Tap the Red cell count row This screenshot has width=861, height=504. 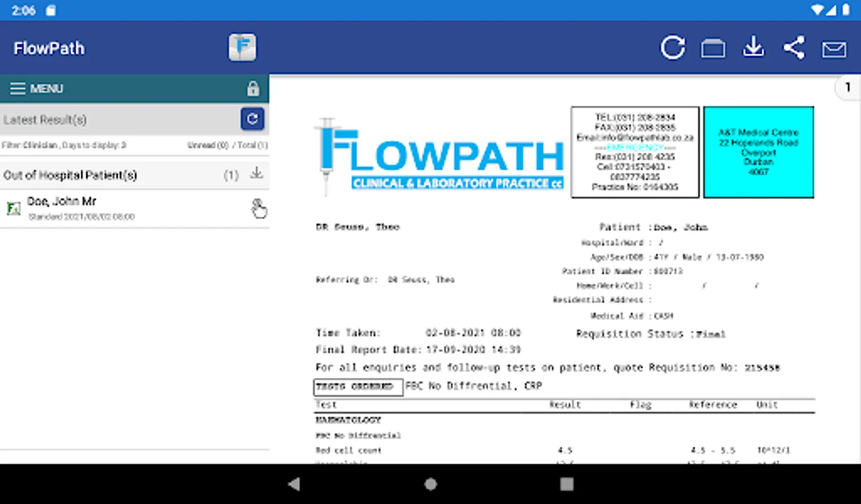click(x=564, y=450)
